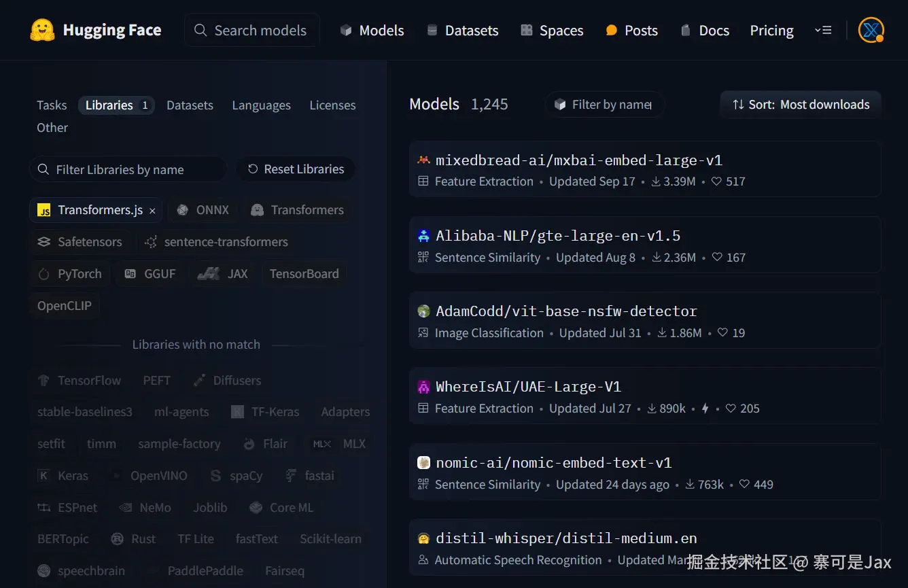908x588 pixels.
Task: Click heart icon on mxbai-embed-large-v1 card
Action: click(x=716, y=181)
